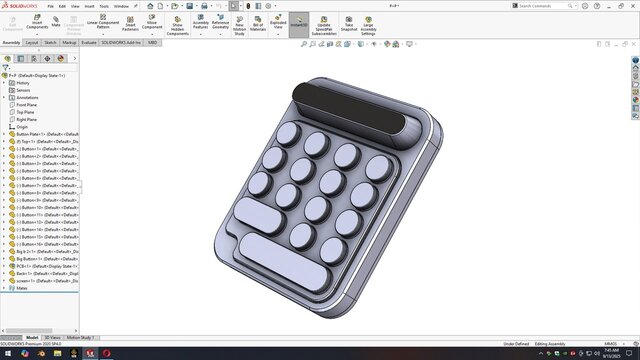
Task: Launch Smart Fasteners tool
Action: (130, 24)
